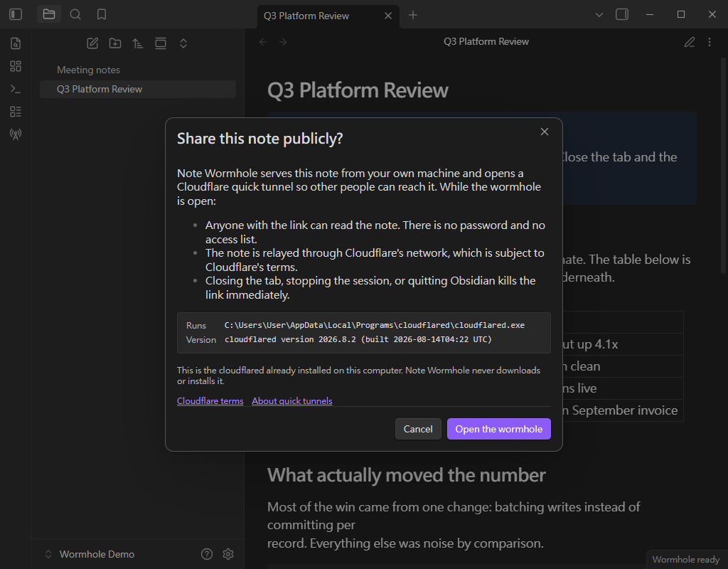Collapse or expand all folders icon
Image resolution: width=728 pixels, height=569 pixels.
coord(183,43)
